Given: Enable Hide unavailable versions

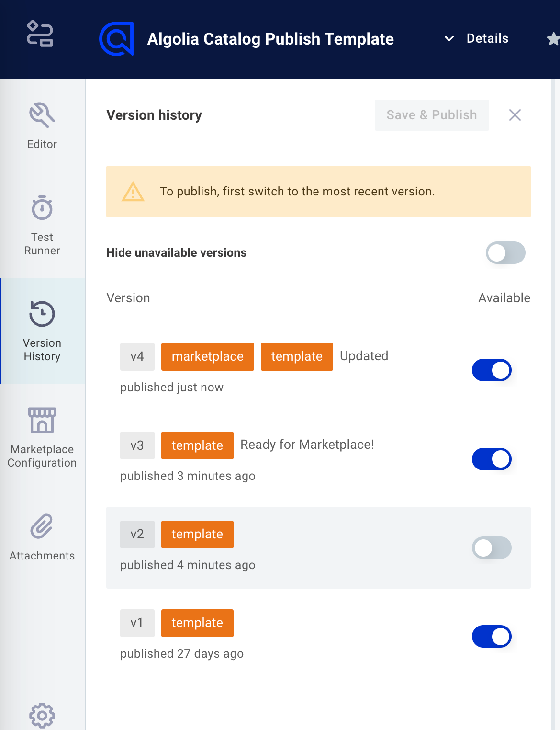Looking at the screenshot, I should [x=505, y=253].
